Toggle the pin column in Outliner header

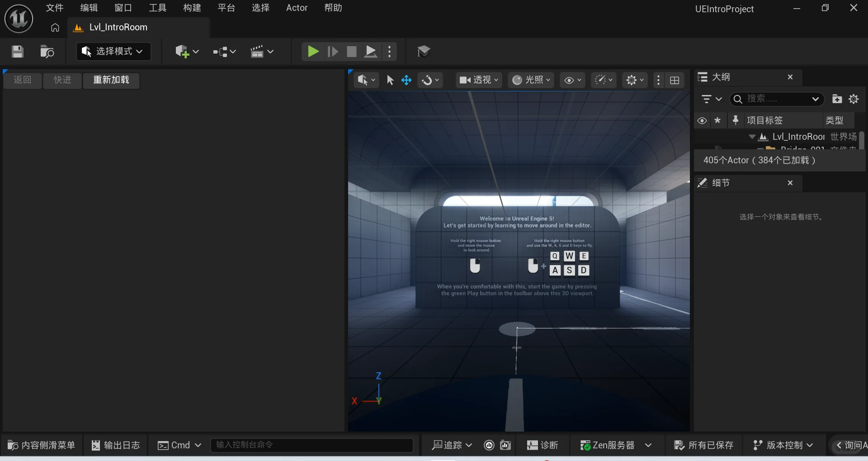pyautogui.click(x=736, y=120)
